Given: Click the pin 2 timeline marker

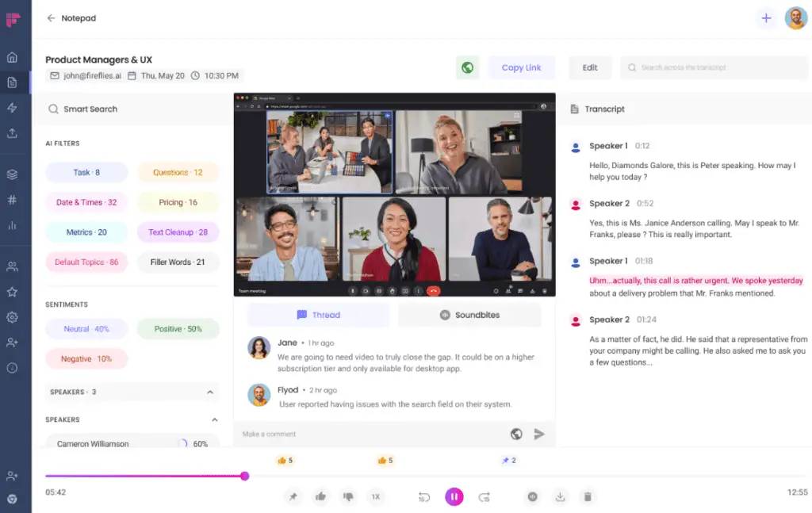Looking at the screenshot, I should pyautogui.click(x=509, y=460).
